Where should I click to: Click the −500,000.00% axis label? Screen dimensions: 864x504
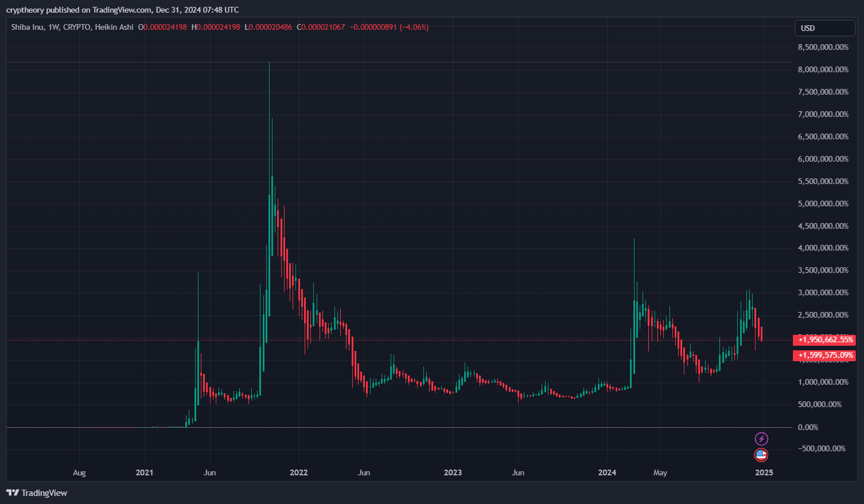[822, 448]
